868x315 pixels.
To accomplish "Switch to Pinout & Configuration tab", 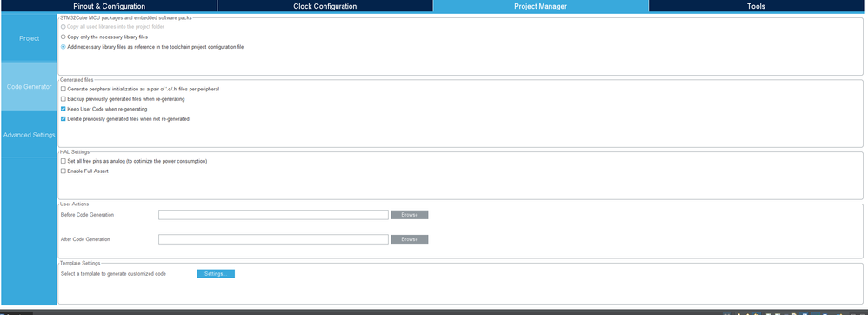I will click(x=109, y=6).
